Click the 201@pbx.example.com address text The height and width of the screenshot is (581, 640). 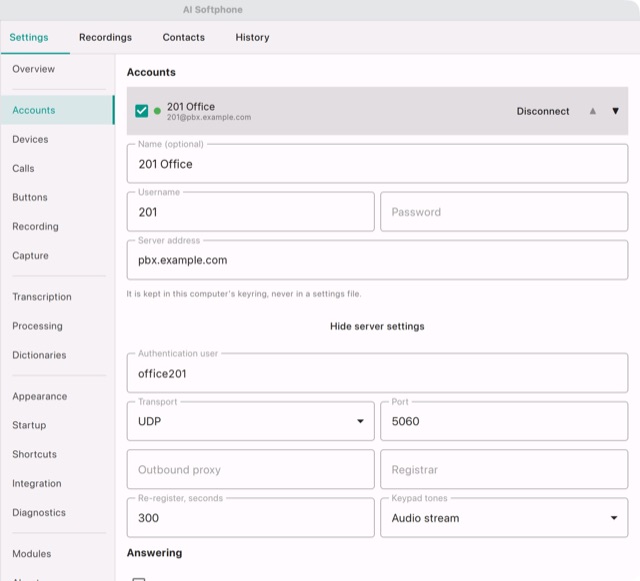point(209,118)
